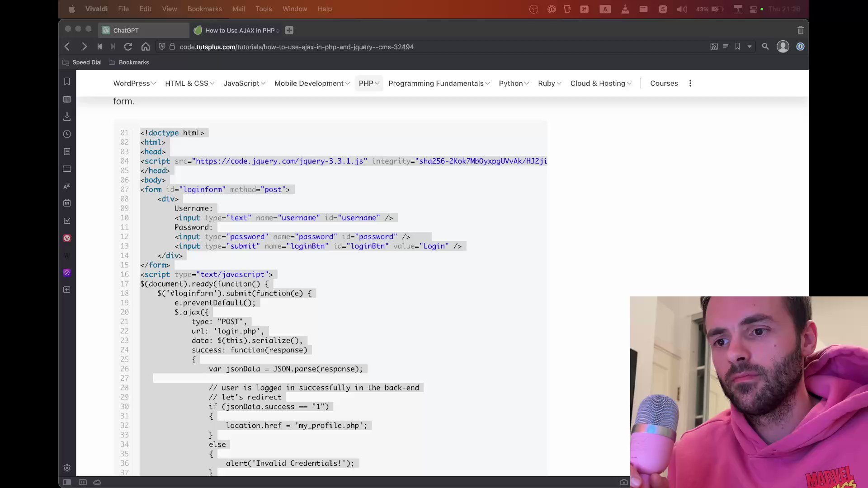Open Vivaldi settings gear
The width and height of the screenshot is (868, 488).
[x=67, y=468]
